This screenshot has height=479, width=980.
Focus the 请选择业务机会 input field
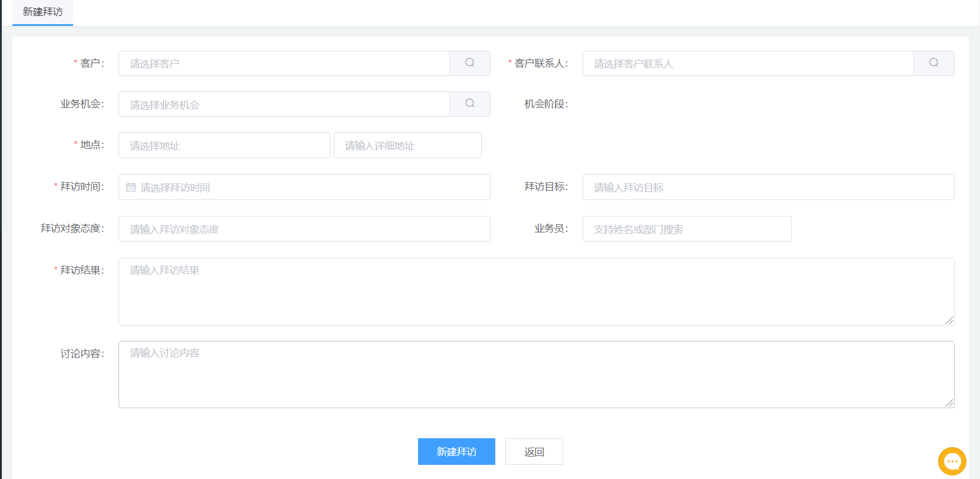tap(284, 104)
